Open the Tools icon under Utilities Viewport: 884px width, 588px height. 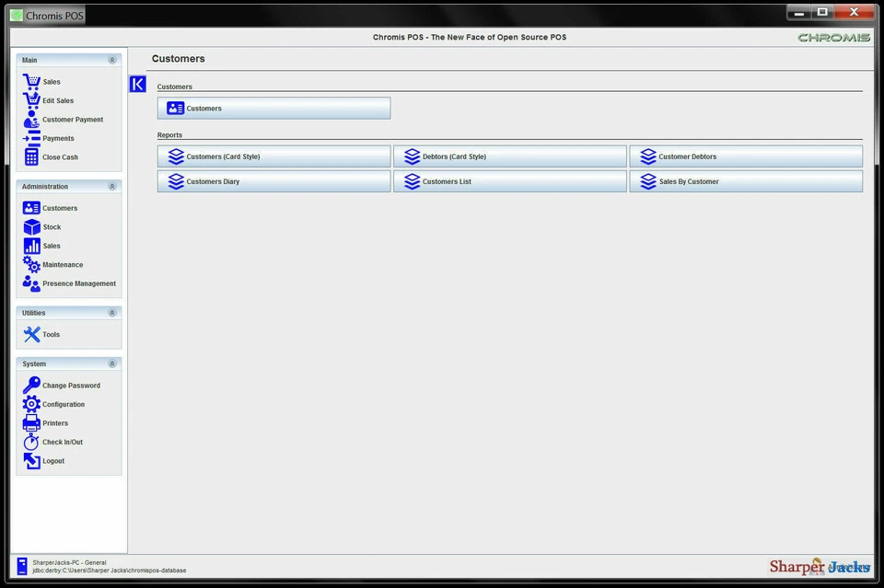(30, 333)
